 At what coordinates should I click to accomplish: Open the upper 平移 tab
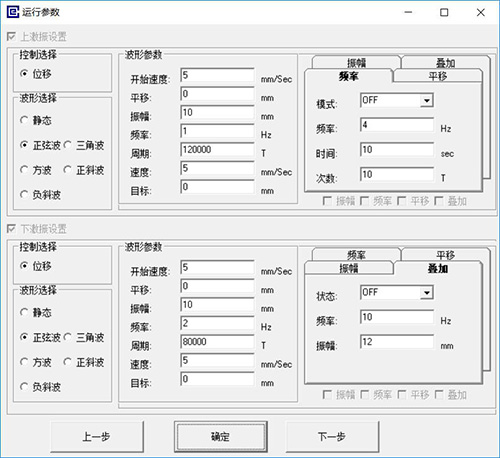tap(438, 76)
